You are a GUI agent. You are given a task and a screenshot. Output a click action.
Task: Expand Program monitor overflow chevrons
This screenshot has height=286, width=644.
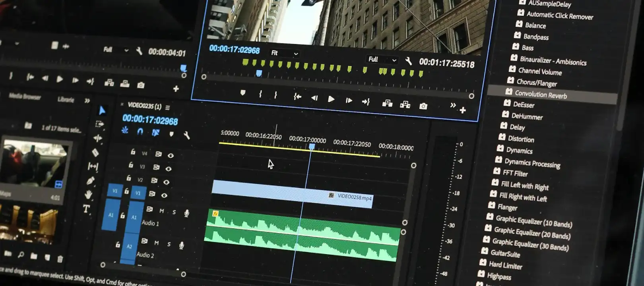pos(453,105)
